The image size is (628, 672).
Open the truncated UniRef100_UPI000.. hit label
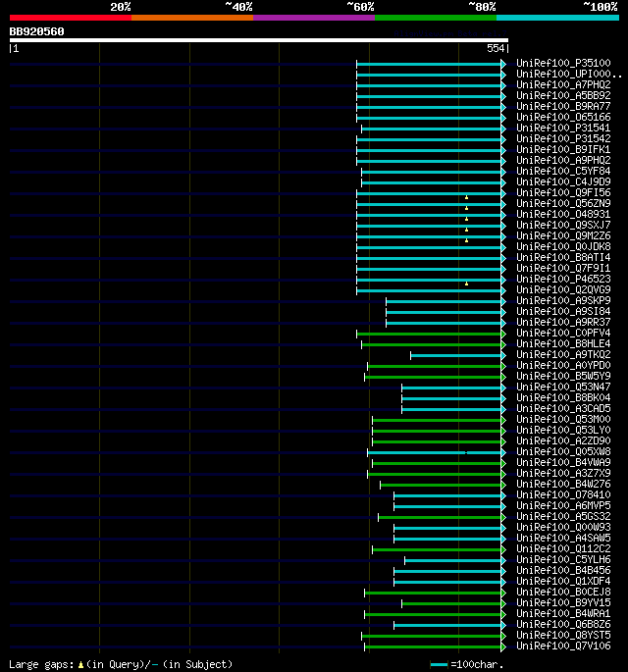tap(569, 74)
